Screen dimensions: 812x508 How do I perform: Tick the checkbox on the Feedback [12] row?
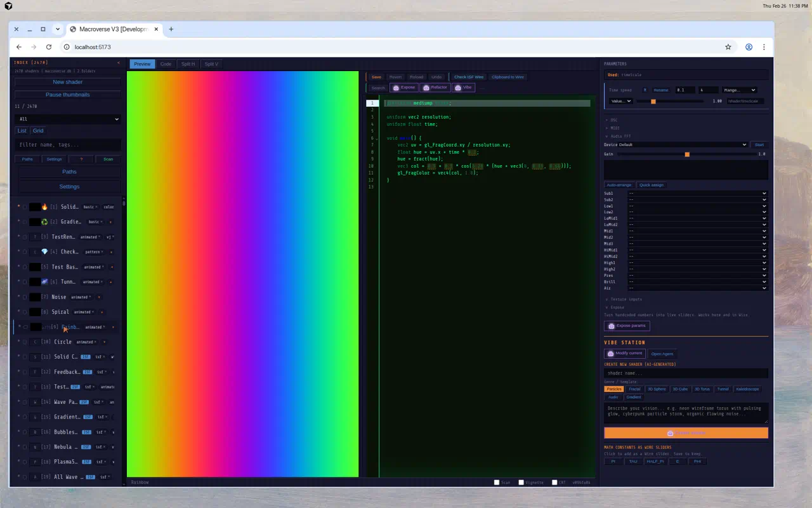(25, 372)
